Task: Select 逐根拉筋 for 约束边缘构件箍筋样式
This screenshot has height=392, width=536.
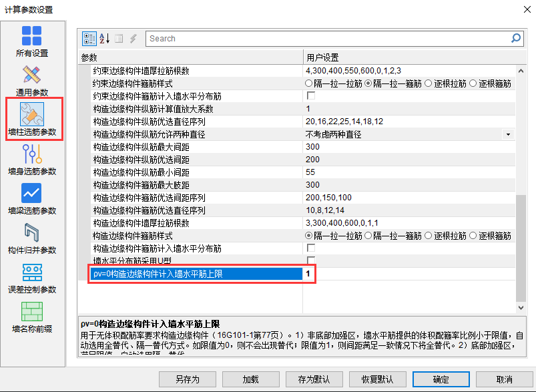Action: click(x=445, y=83)
